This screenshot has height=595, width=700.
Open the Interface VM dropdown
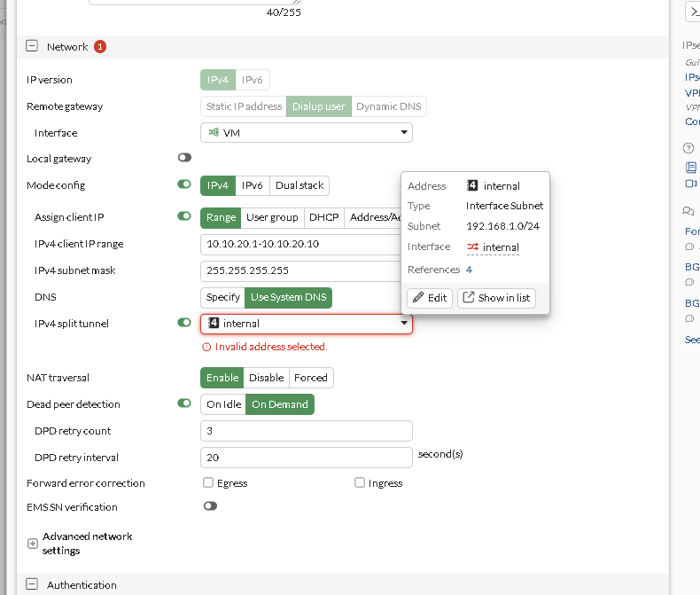coord(307,133)
